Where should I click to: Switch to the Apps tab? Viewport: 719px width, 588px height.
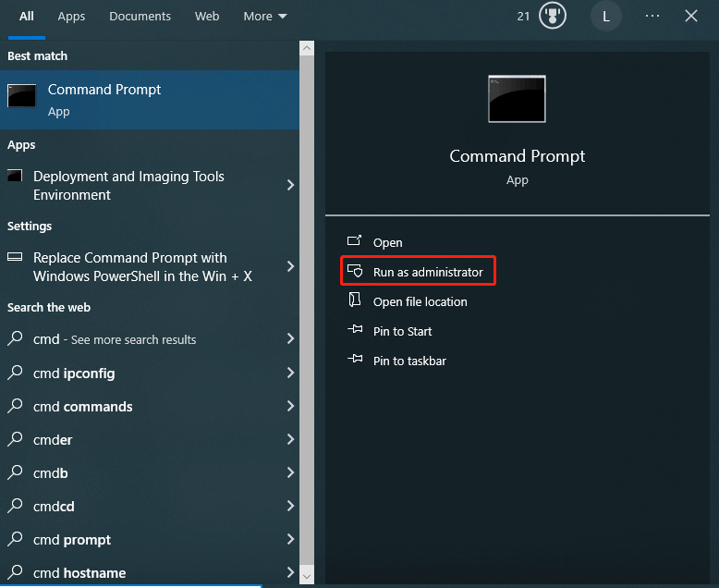tap(71, 17)
